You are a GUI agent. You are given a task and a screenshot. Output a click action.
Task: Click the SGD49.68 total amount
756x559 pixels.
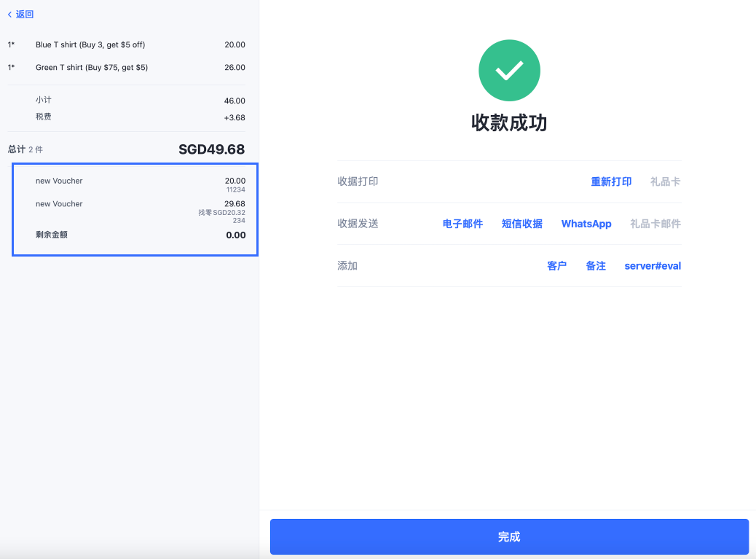(212, 149)
